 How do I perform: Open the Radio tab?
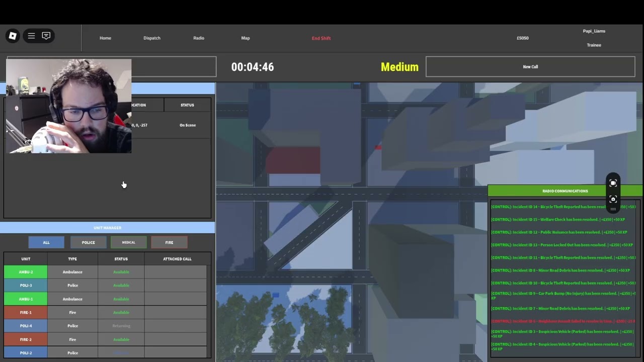[x=199, y=38]
